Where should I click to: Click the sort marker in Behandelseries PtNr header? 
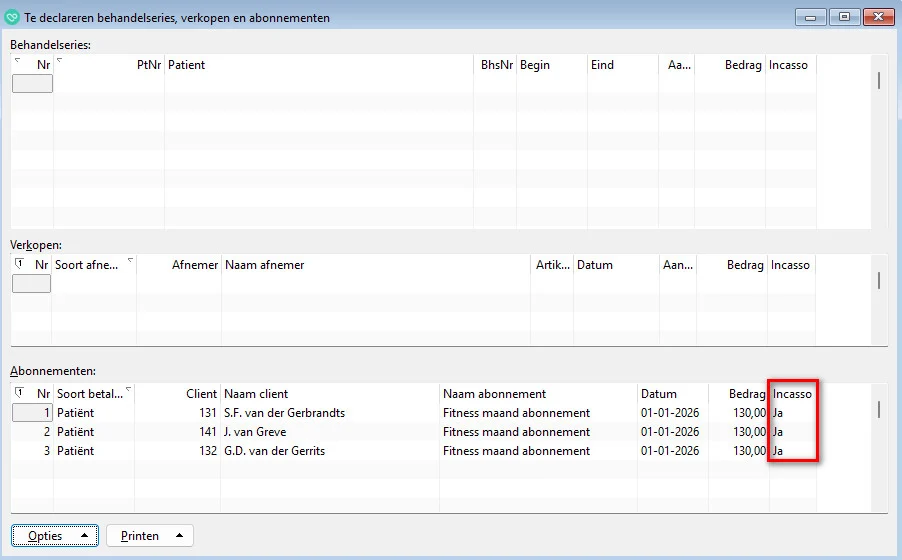[59, 61]
